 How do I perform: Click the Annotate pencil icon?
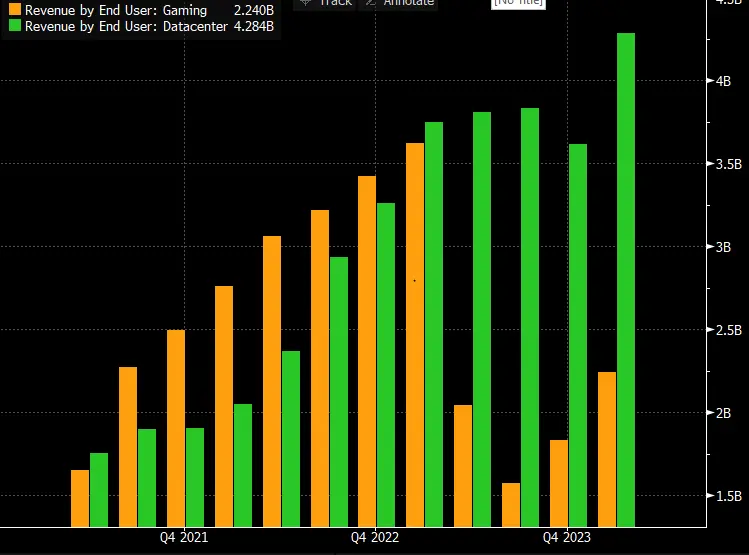click(369, 3)
